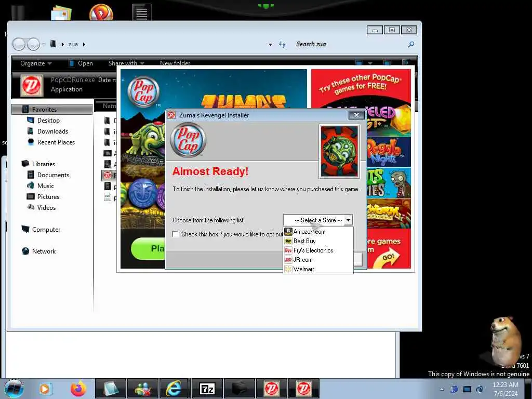
Task: Click the refresh icon beside address bar
Action: [x=282, y=45]
